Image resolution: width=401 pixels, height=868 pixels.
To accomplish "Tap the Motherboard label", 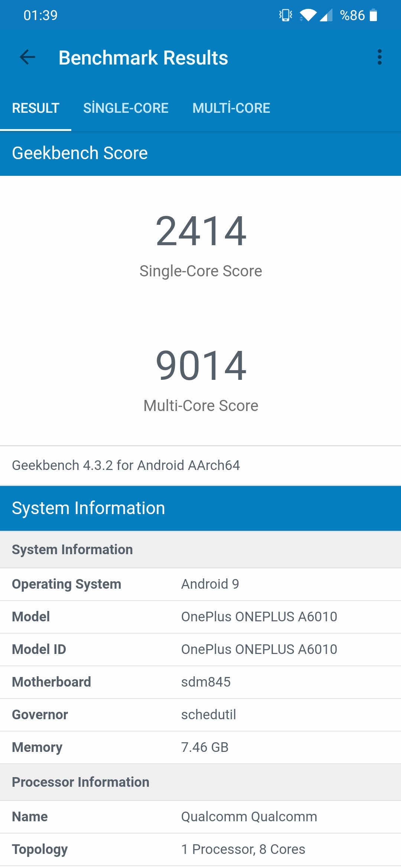I will 52,682.
